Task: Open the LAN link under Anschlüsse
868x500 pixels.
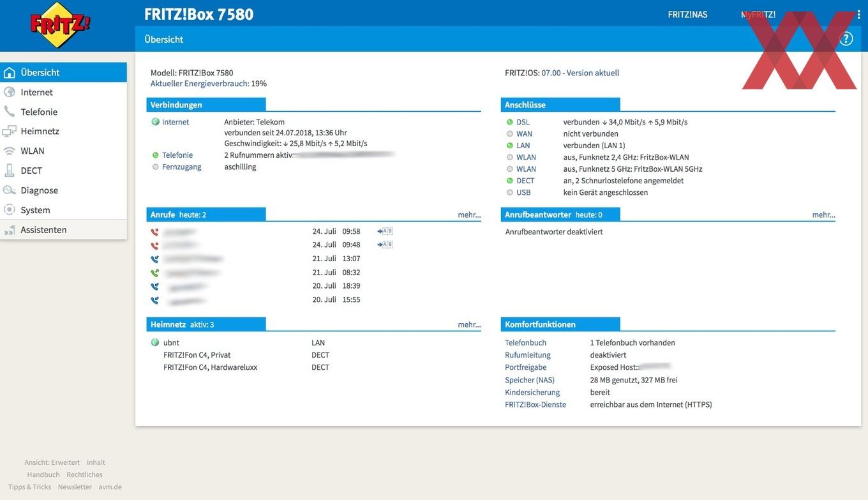Action: [523, 146]
